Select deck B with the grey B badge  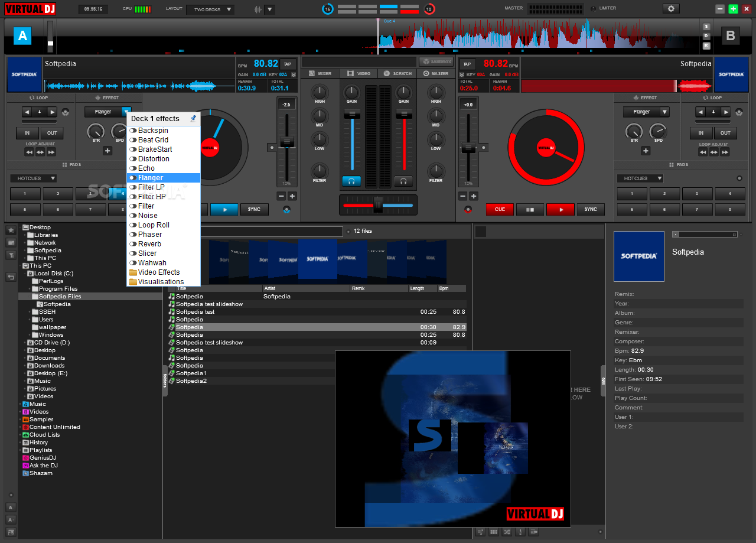coord(731,36)
